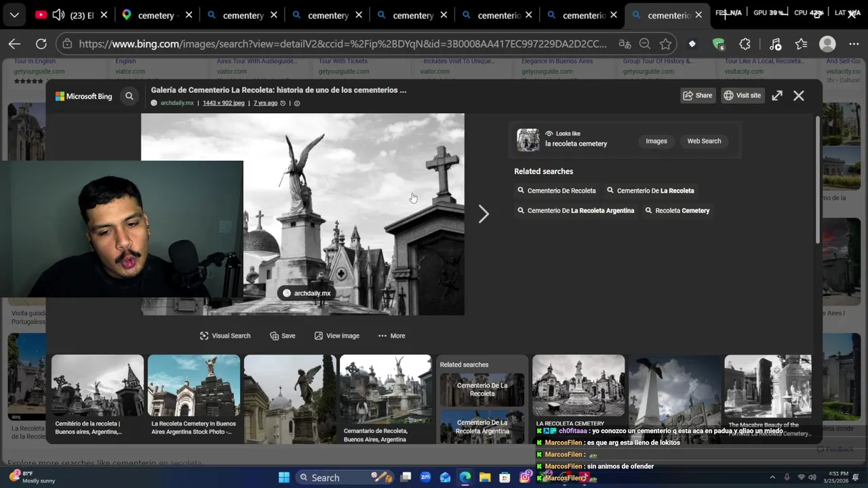Click the '1443 × 902 jpeg' size link
This screenshot has height=488, width=868.
[223, 103]
